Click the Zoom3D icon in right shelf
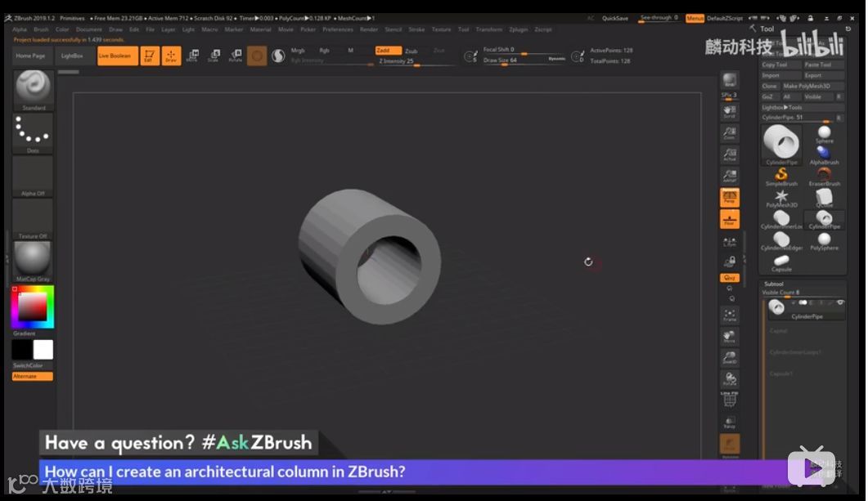This screenshot has width=868, height=501. pyautogui.click(x=730, y=358)
